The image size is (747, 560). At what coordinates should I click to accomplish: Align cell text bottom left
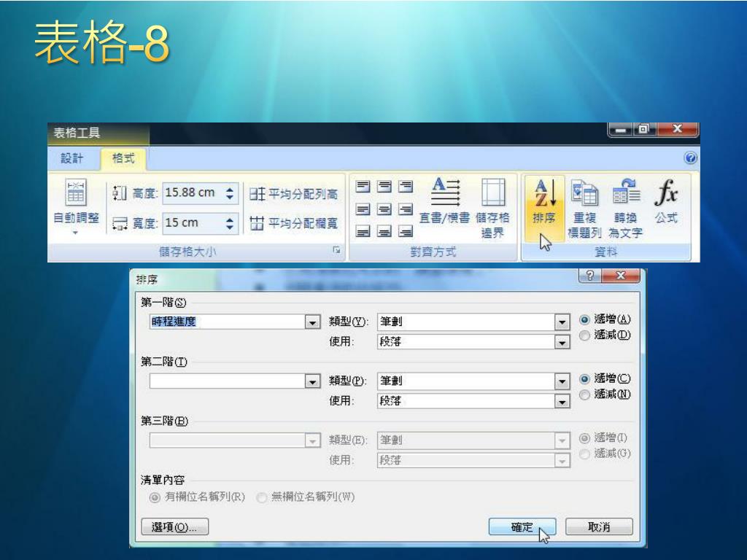(363, 232)
